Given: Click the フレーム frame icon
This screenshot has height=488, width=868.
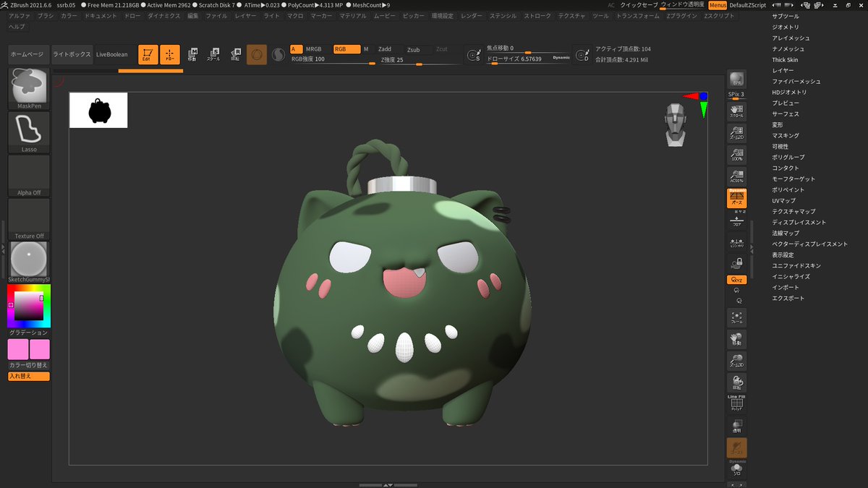Looking at the screenshot, I should [x=737, y=317].
